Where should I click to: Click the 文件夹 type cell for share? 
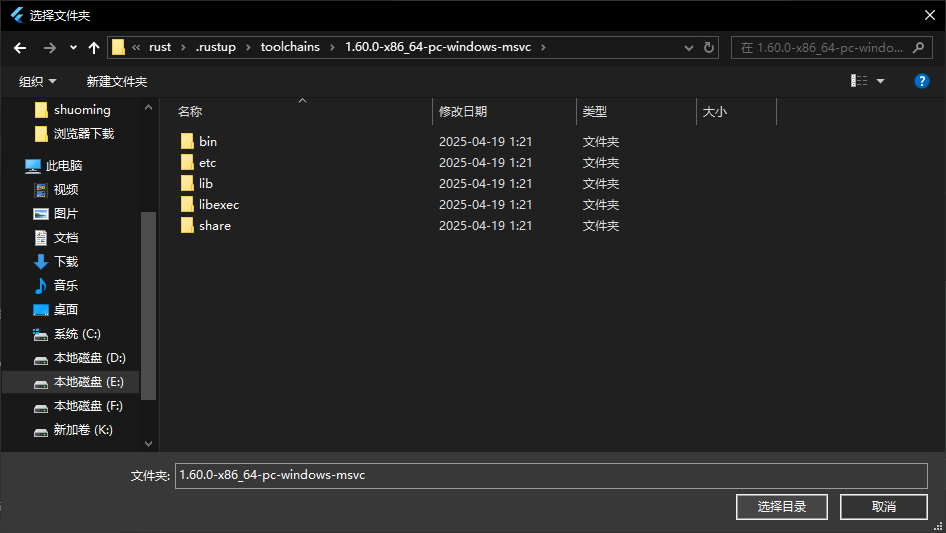coord(601,226)
